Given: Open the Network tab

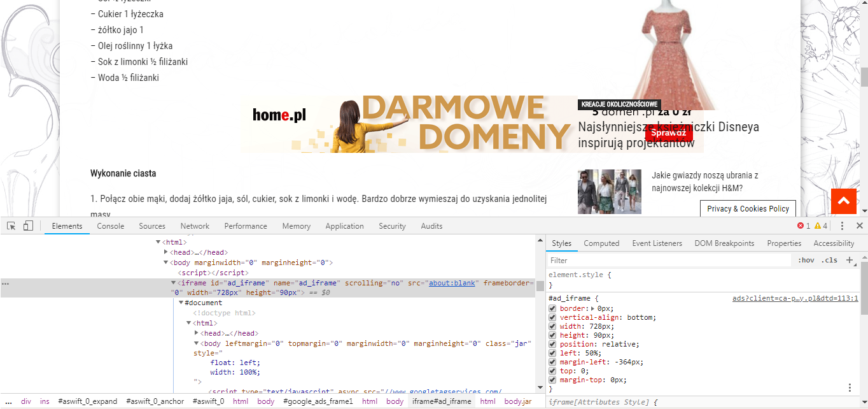Looking at the screenshot, I should point(195,226).
